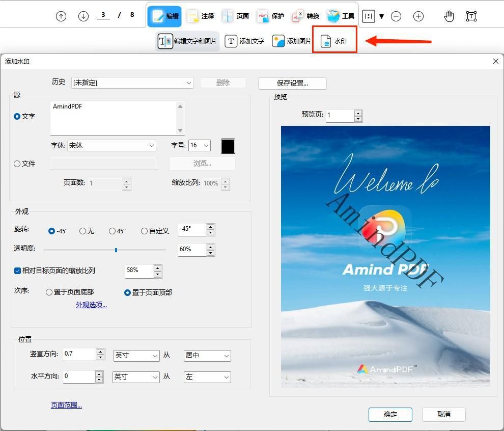Select 自定义 custom rotation radio button
This screenshot has height=431, width=504.
(x=144, y=231)
